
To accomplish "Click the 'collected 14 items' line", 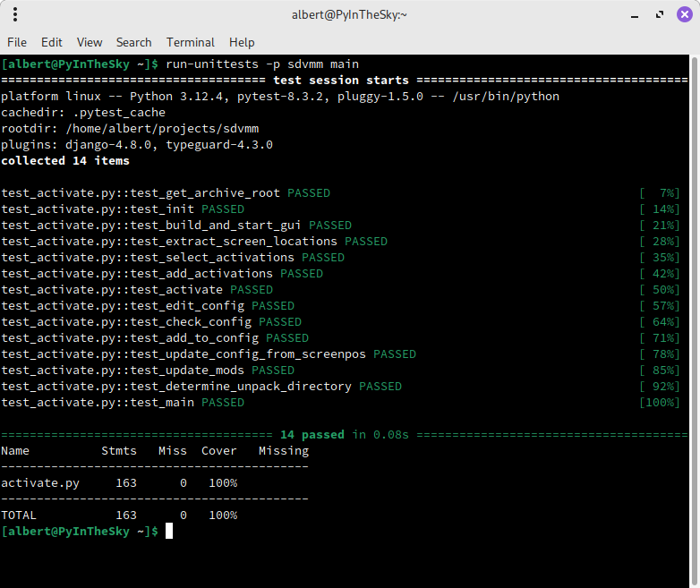I will (x=65, y=161).
